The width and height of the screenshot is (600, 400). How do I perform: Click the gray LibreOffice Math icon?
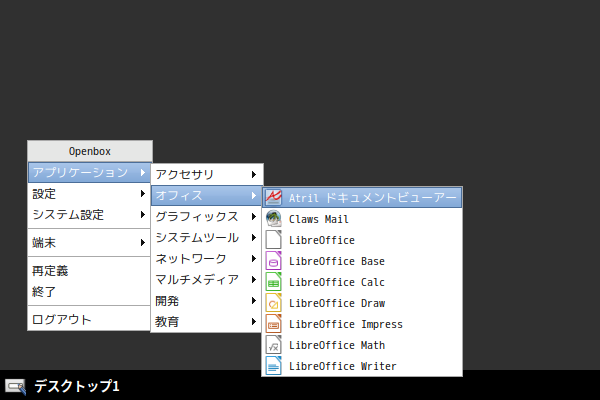click(x=274, y=345)
